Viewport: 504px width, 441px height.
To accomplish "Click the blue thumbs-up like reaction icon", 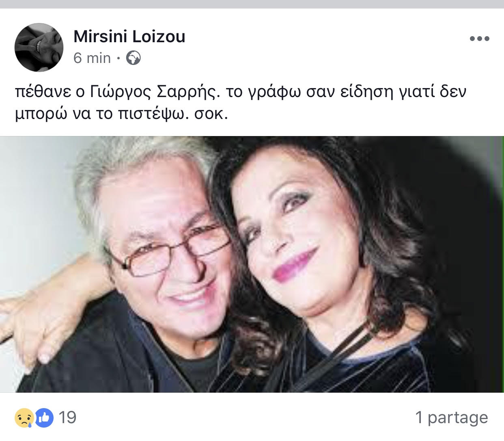I will 44,417.
